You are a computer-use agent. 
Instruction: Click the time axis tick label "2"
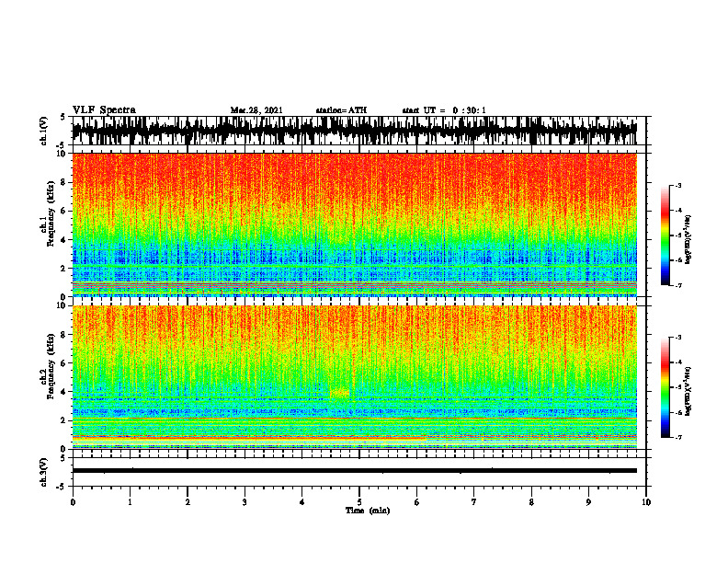coord(188,502)
